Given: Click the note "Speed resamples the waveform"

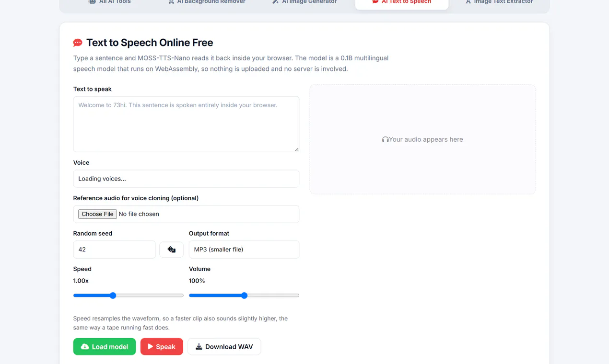Looking at the screenshot, I should (x=180, y=323).
